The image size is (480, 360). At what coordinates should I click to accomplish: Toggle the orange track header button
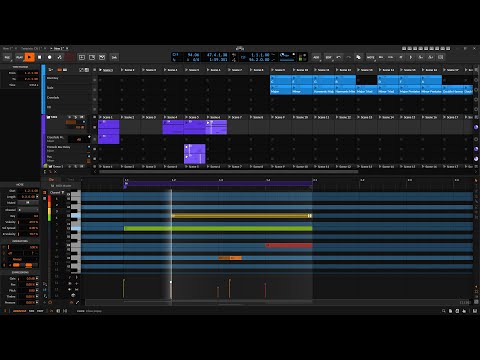60,70
